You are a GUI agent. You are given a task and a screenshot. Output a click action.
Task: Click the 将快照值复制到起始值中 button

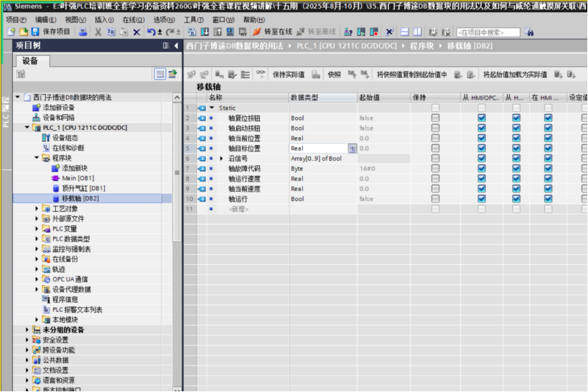[x=412, y=75]
